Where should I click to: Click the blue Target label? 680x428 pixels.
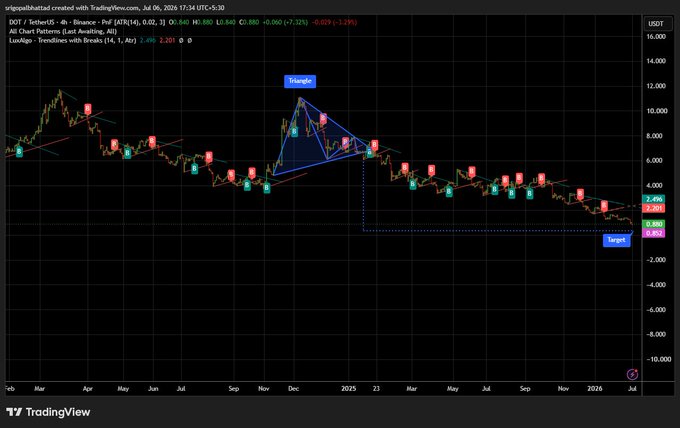click(x=616, y=240)
